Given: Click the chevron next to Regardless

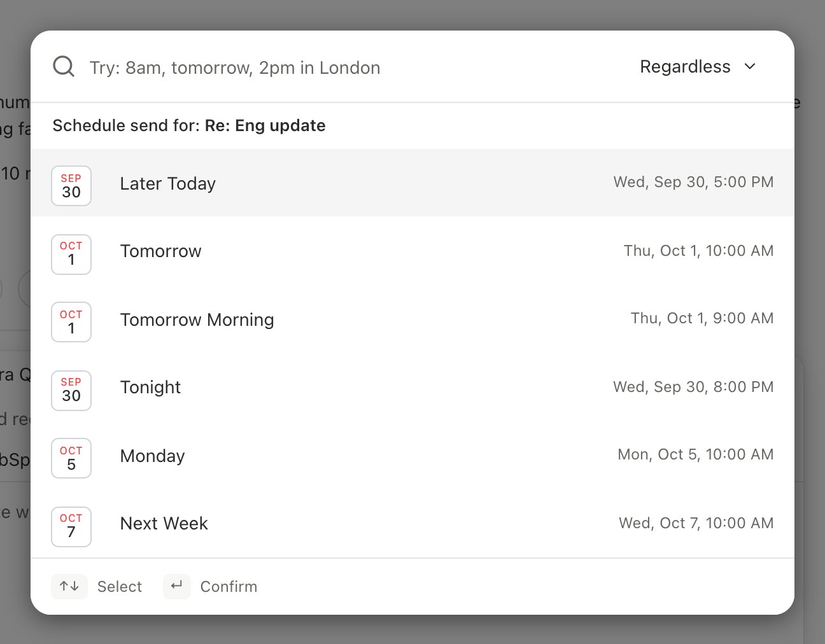Looking at the screenshot, I should tap(750, 66).
